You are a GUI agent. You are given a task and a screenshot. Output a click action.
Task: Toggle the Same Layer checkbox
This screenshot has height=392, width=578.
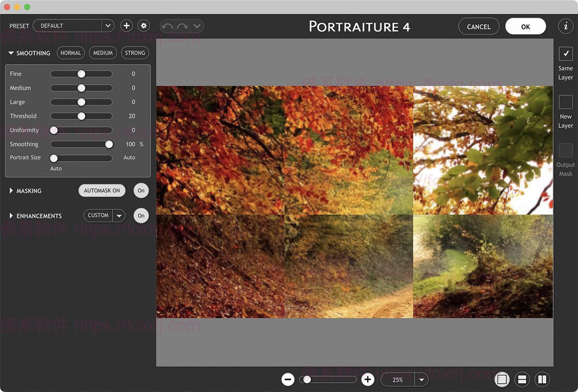coord(565,53)
